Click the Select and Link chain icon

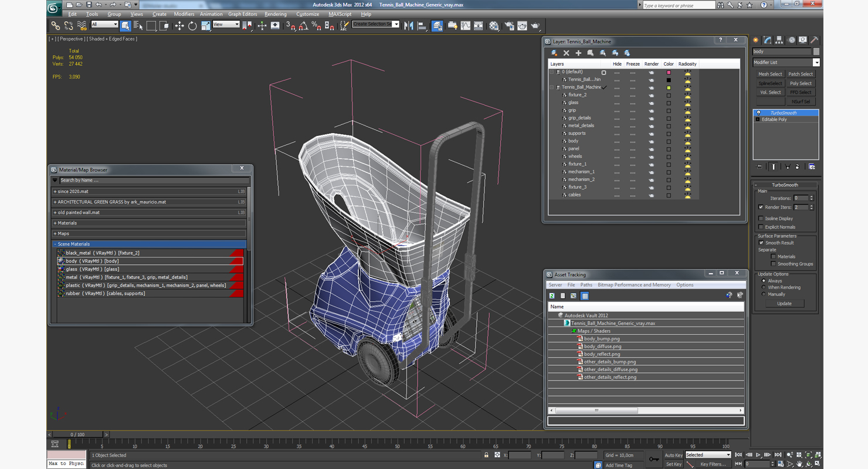[x=56, y=26]
